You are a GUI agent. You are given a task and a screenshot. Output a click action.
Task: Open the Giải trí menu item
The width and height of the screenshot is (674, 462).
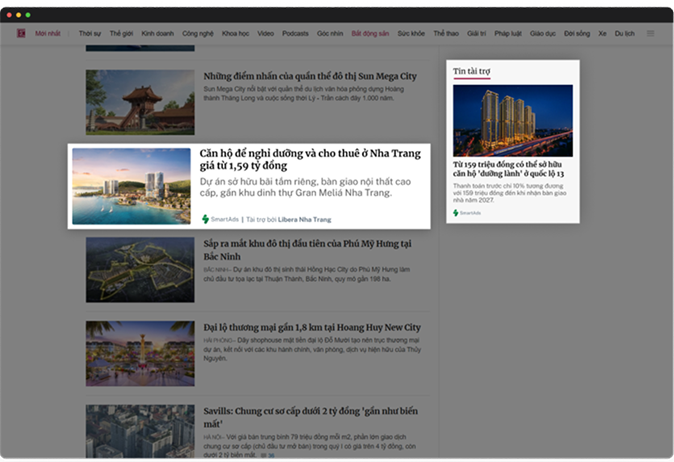(x=477, y=34)
